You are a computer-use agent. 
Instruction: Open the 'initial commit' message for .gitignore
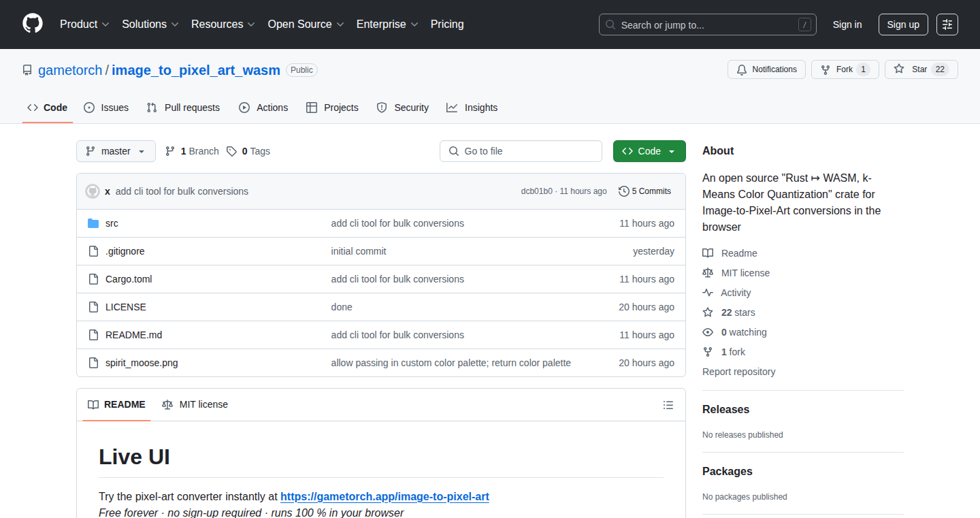coord(359,251)
